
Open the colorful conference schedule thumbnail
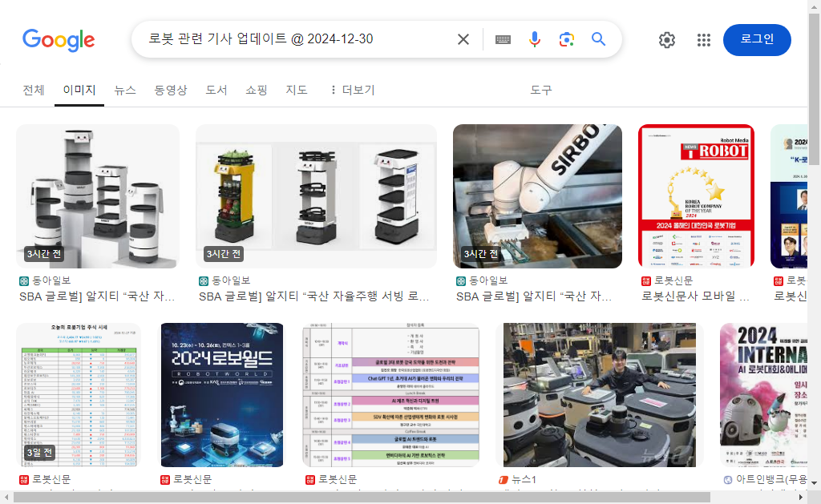tap(390, 395)
